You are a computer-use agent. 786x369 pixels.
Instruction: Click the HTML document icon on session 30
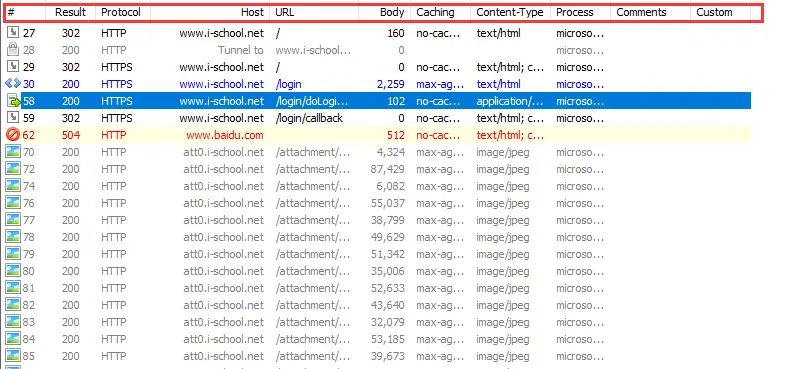point(13,84)
